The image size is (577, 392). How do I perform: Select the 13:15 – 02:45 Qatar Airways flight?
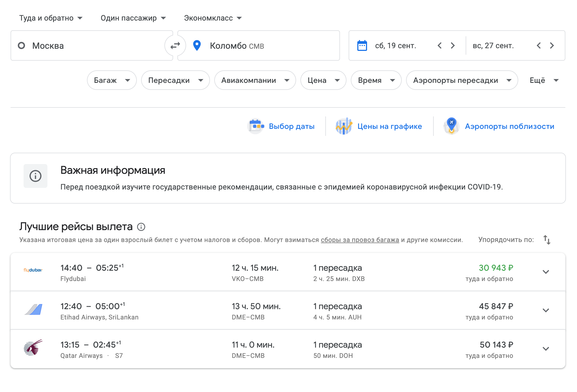[x=288, y=349]
